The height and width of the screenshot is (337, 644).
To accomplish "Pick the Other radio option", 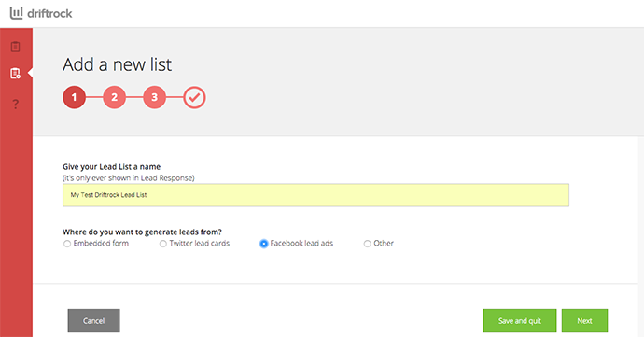I will pos(367,244).
